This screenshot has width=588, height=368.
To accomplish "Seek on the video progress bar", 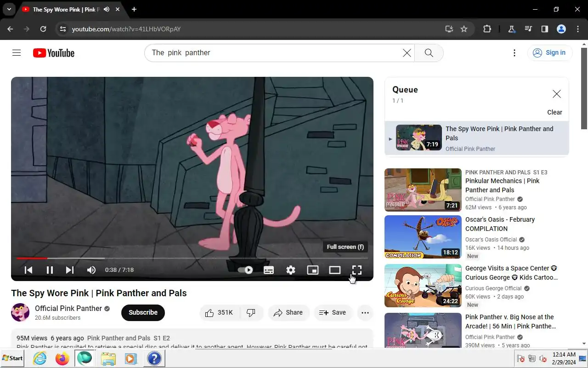I will click(192, 258).
